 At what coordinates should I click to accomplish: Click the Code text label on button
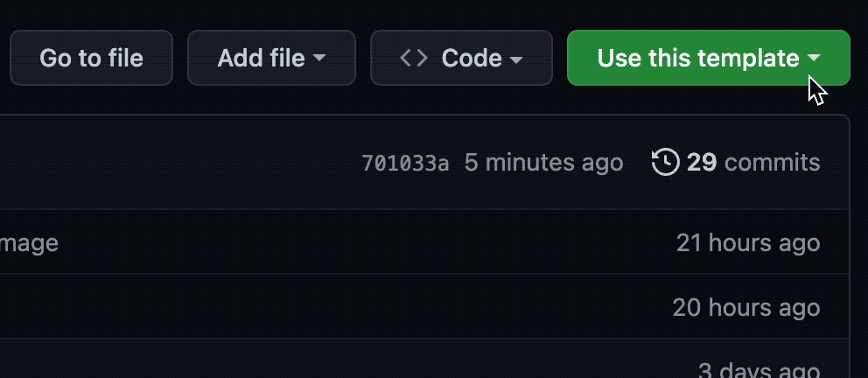click(x=472, y=58)
